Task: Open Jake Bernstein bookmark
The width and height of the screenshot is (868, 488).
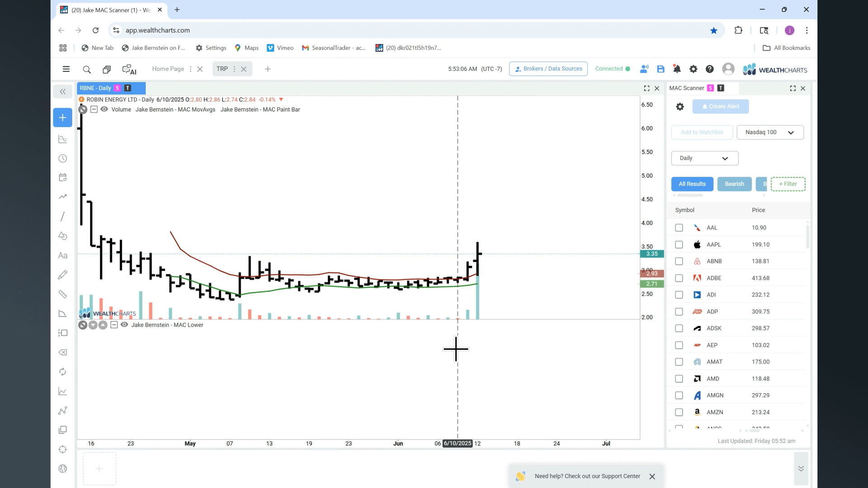Action: pos(154,48)
